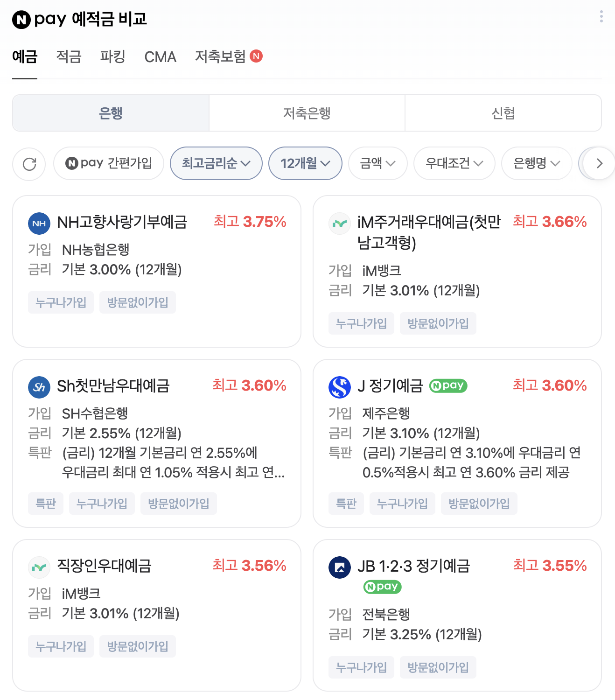Image resolution: width=615 pixels, height=700 pixels.
Task: Open JB 1·2·3 정기예금 product
Action: click(x=414, y=566)
